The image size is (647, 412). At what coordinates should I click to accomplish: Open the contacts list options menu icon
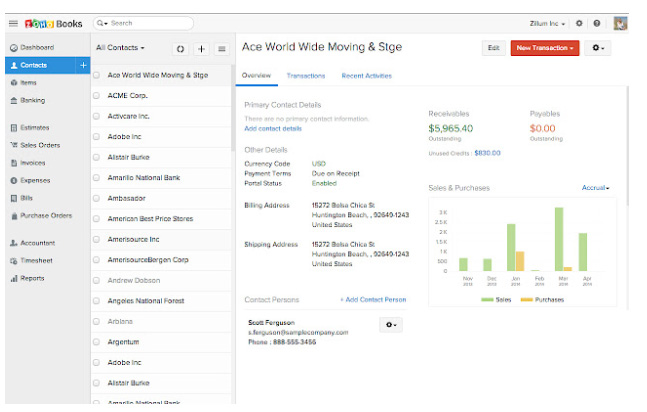pos(222,49)
